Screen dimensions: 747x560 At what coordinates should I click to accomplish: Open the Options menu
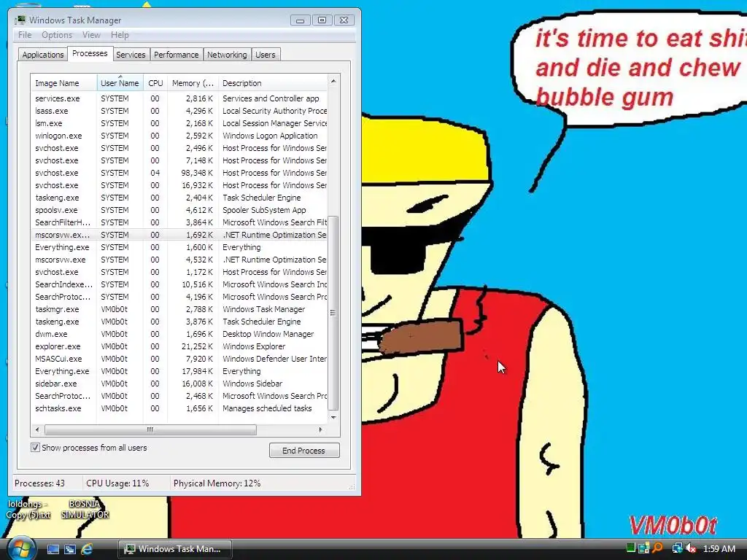pos(57,35)
